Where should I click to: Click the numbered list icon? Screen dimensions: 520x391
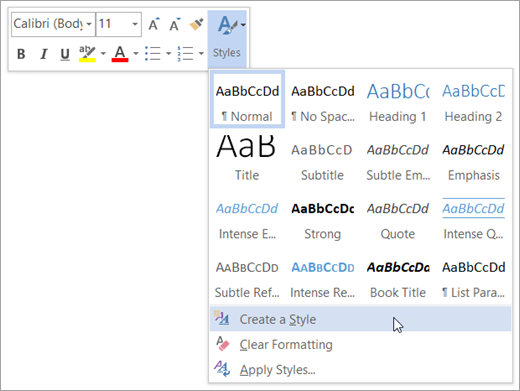pyautogui.click(x=185, y=54)
